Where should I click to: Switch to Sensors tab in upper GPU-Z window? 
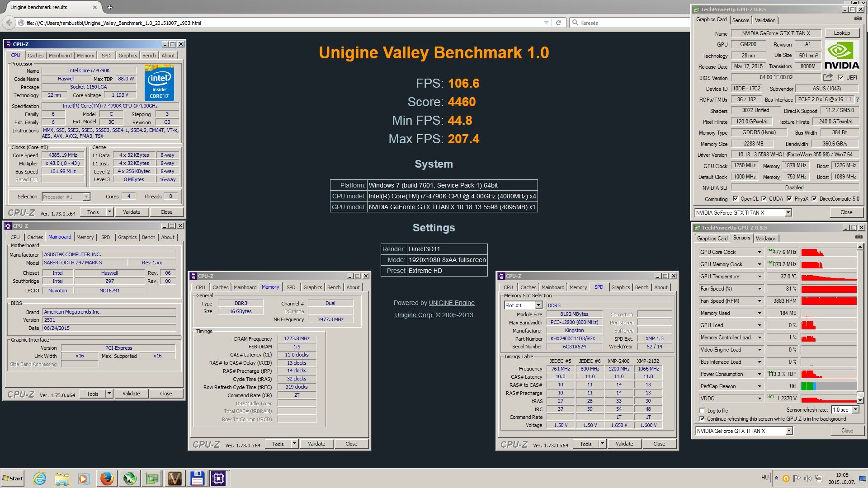741,20
